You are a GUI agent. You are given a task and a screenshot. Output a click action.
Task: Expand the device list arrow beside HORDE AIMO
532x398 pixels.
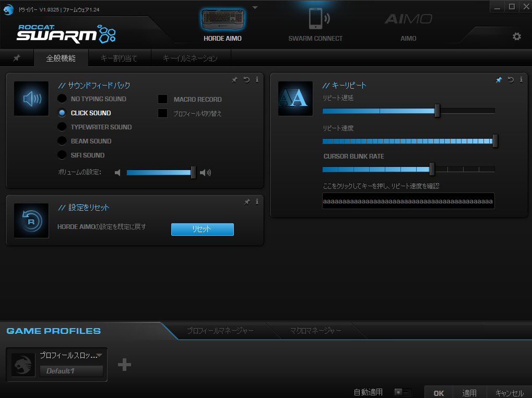click(x=255, y=7)
